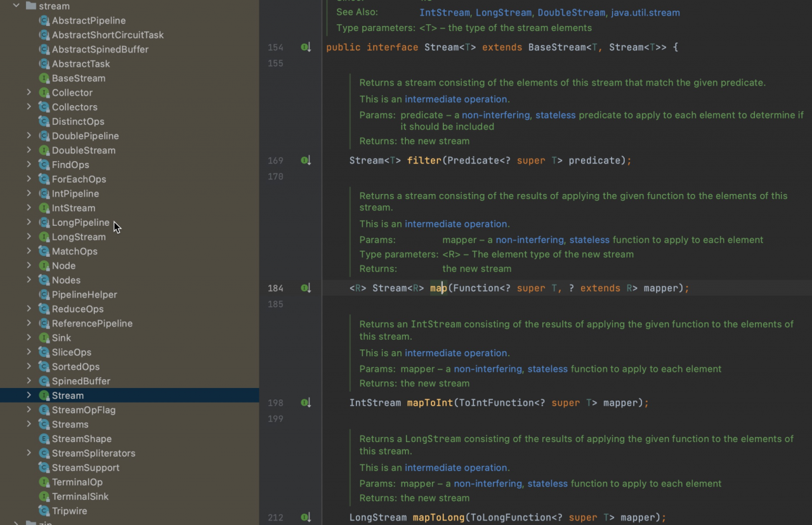Open the IntStream link in See Also

[444, 13]
